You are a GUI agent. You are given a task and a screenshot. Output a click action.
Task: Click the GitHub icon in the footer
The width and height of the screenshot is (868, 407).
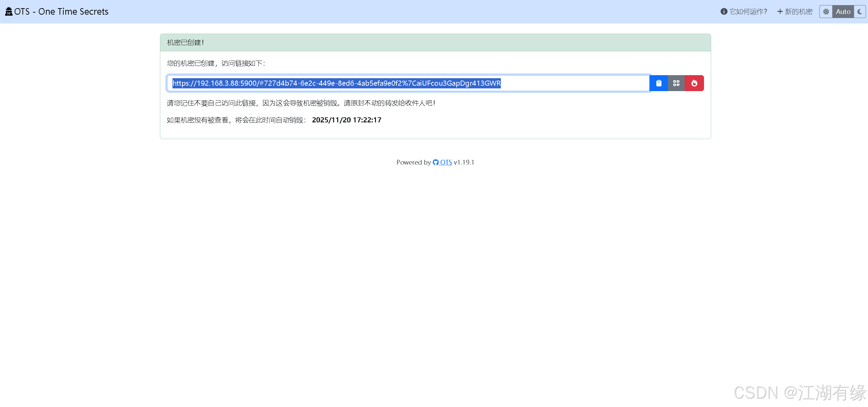click(436, 163)
